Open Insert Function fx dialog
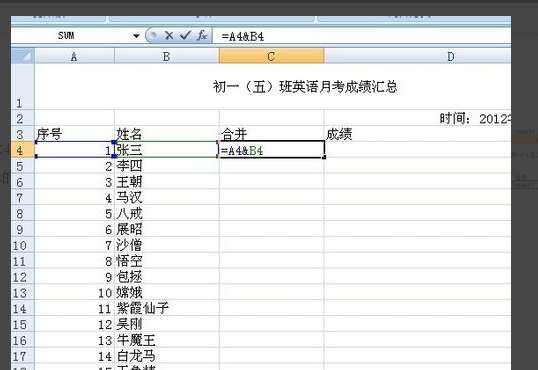Viewport: 538px width, 370px height. [202, 35]
